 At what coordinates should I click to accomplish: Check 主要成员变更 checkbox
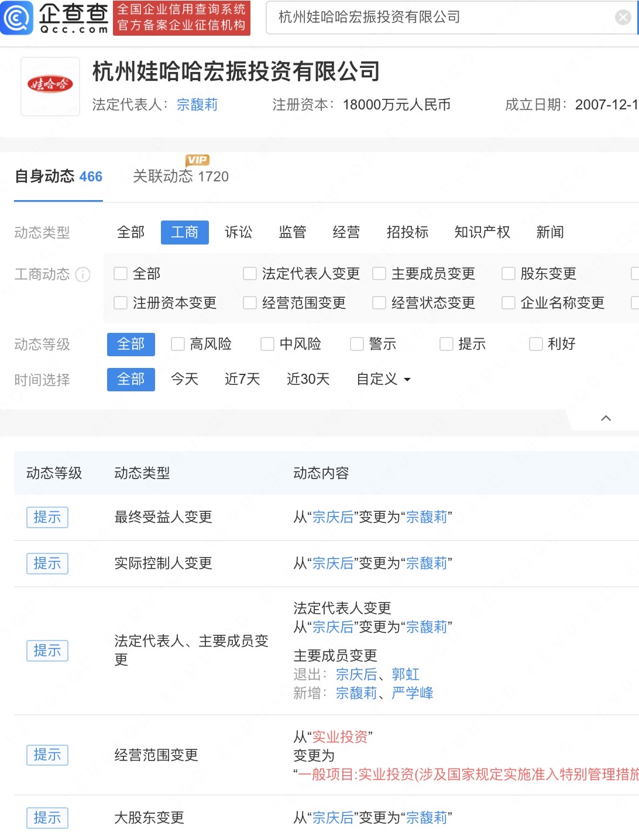click(379, 273)
